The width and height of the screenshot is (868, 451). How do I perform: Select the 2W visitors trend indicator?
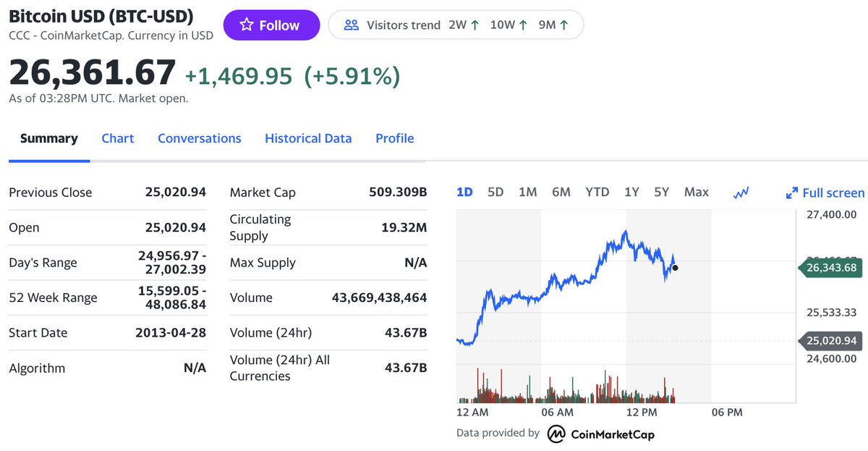(x=464, y=25)
